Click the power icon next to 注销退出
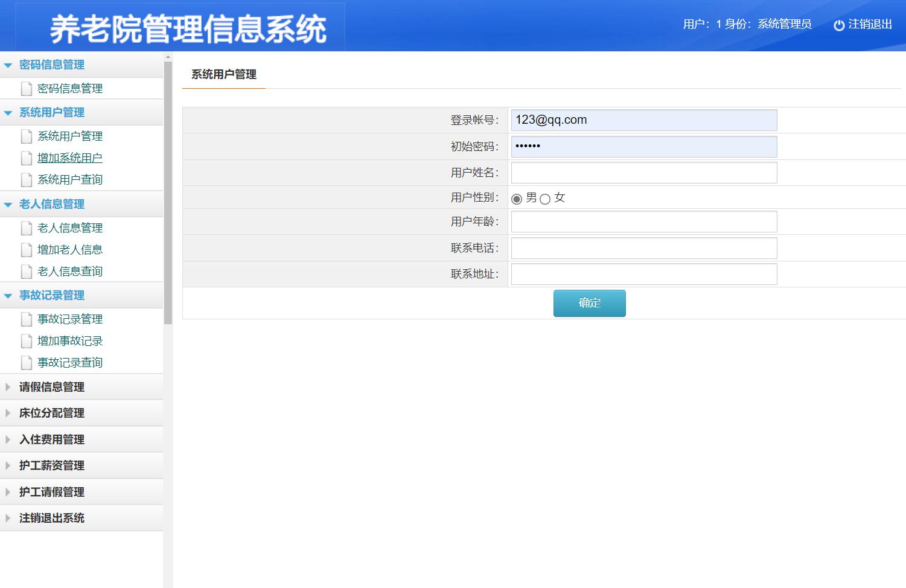906x588 pixels. pos(839,25)
